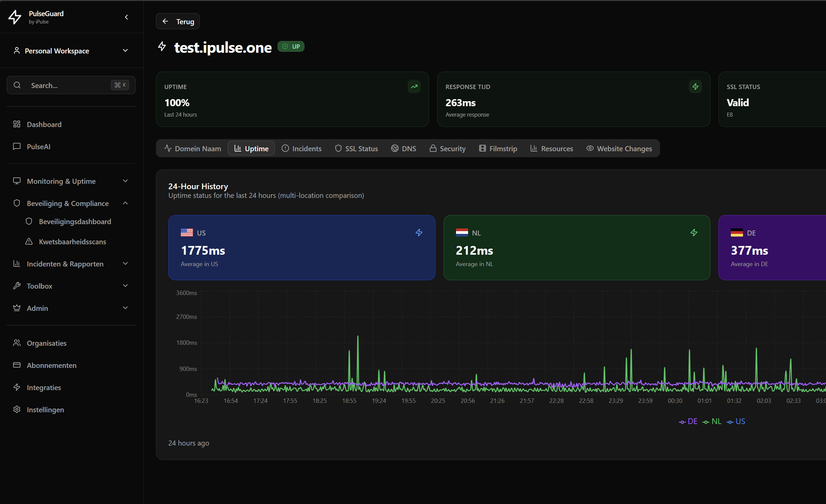Click the Instellingen gear icon
The image size is (826, 504).
(17, 409)
